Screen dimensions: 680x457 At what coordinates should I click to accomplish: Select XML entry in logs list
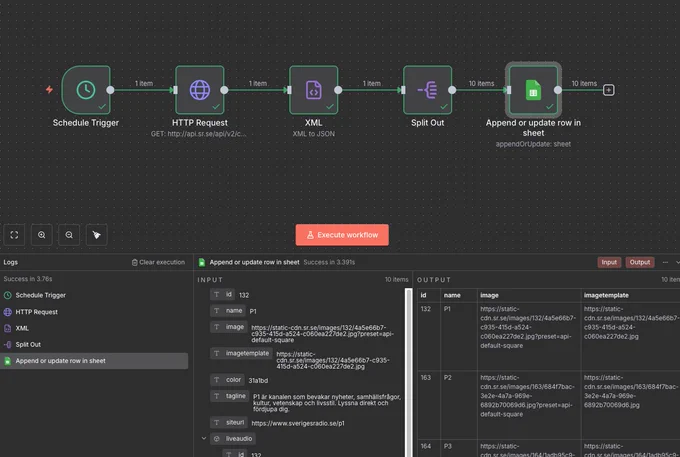pos(95,328)
